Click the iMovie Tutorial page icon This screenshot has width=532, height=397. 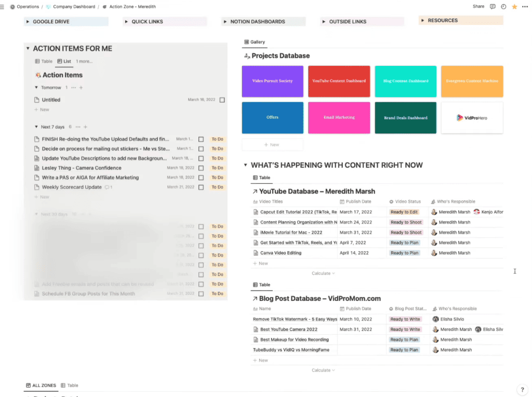click(x=256, y=232)
